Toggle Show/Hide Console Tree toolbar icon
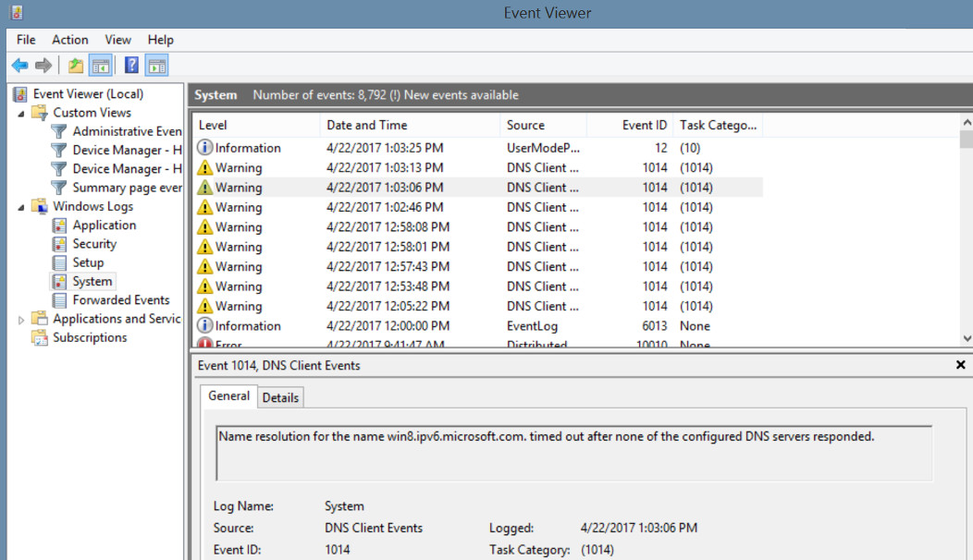This screenshot has width=973, height=560. tap(101, 65)
